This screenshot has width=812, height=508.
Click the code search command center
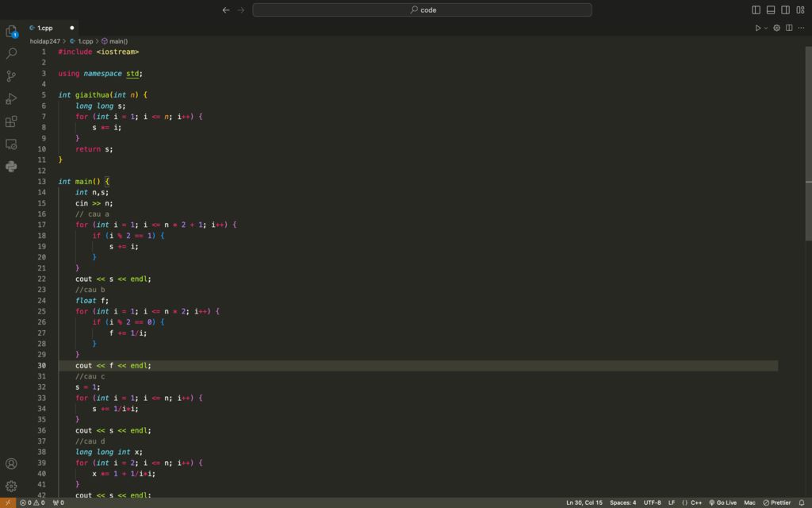point(422,10)
